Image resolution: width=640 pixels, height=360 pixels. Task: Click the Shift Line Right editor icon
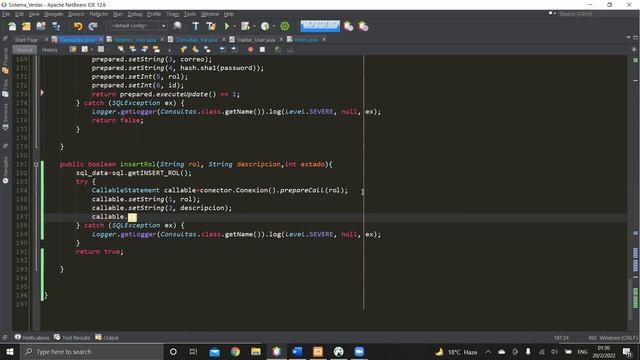coord(234,49)
